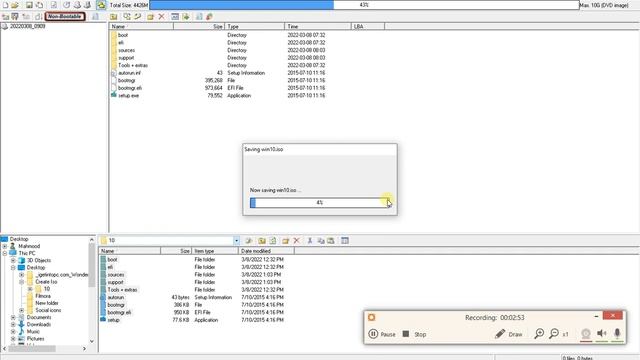Select the Create Iso folder in tree
Image resolution: width=640 pixels, height=360 pixels.
tap(46, 282)
